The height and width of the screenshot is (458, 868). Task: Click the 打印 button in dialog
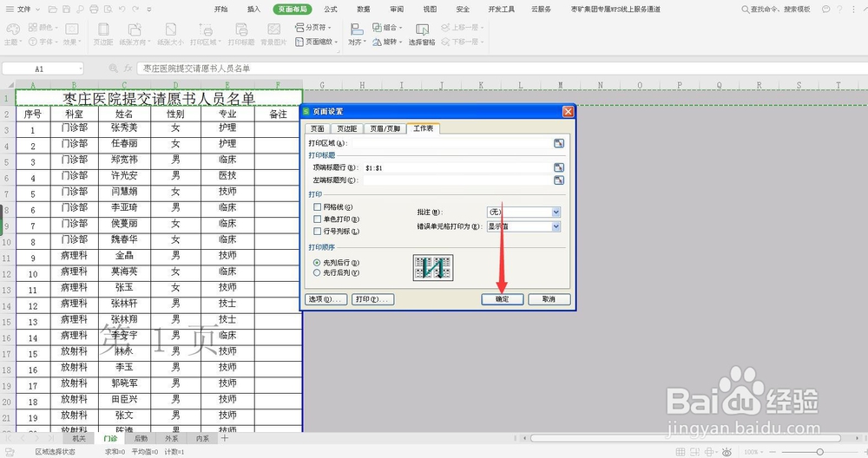(373, 299)
